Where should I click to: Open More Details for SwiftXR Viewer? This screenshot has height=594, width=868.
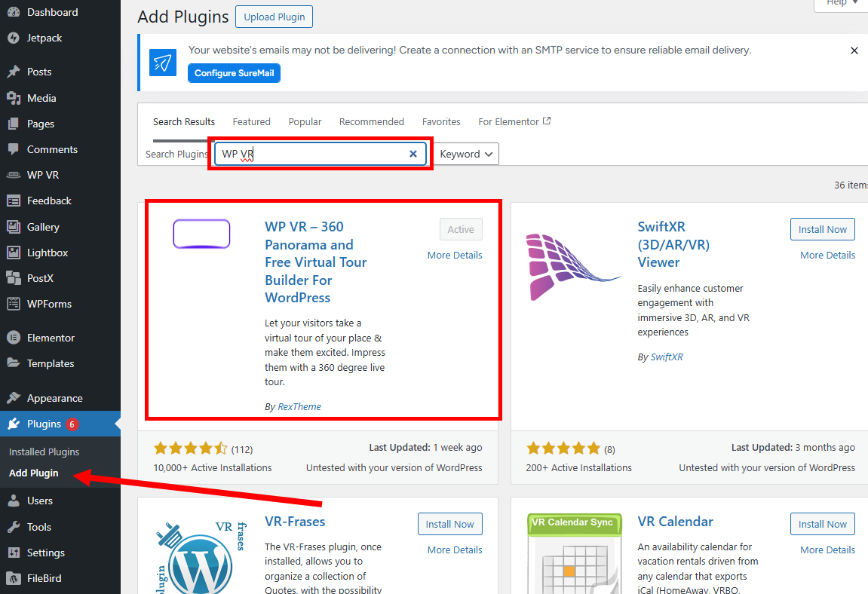pyautogui.click(x=827, y=256)
